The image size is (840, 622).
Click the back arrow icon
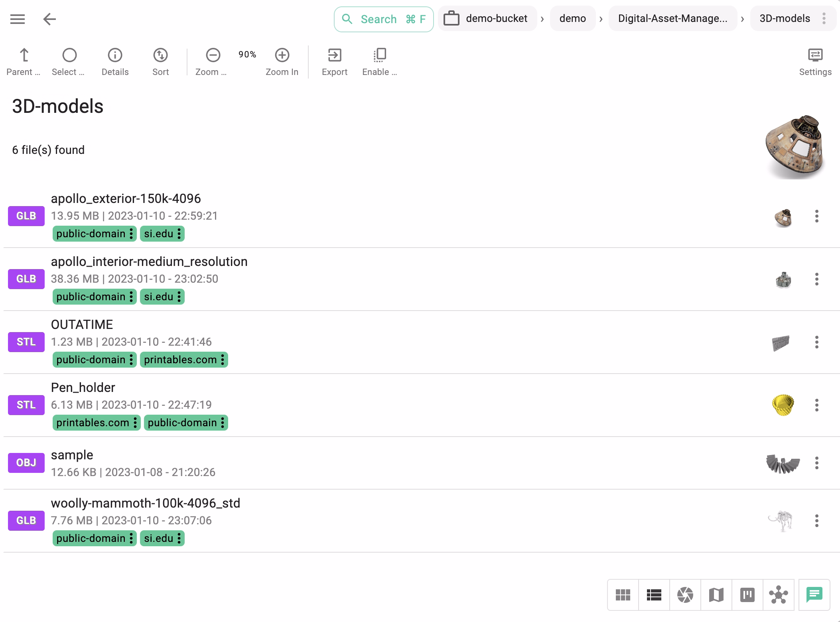click(49, 19)
